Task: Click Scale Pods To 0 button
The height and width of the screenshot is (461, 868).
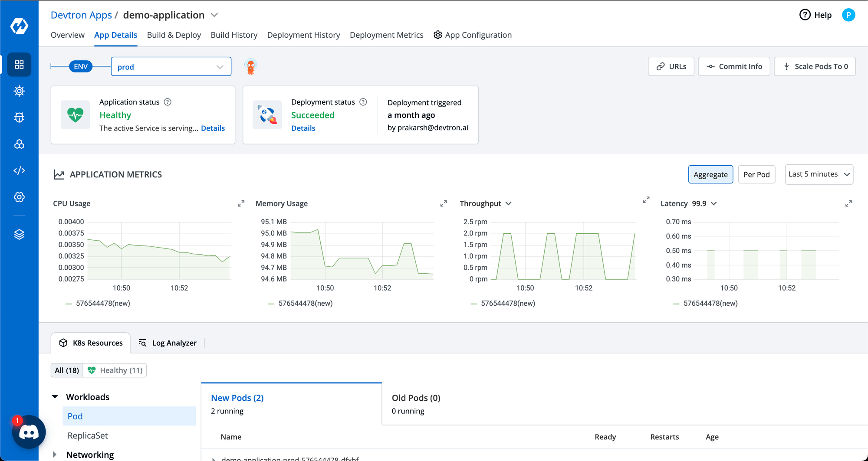Action: point(815,66)
